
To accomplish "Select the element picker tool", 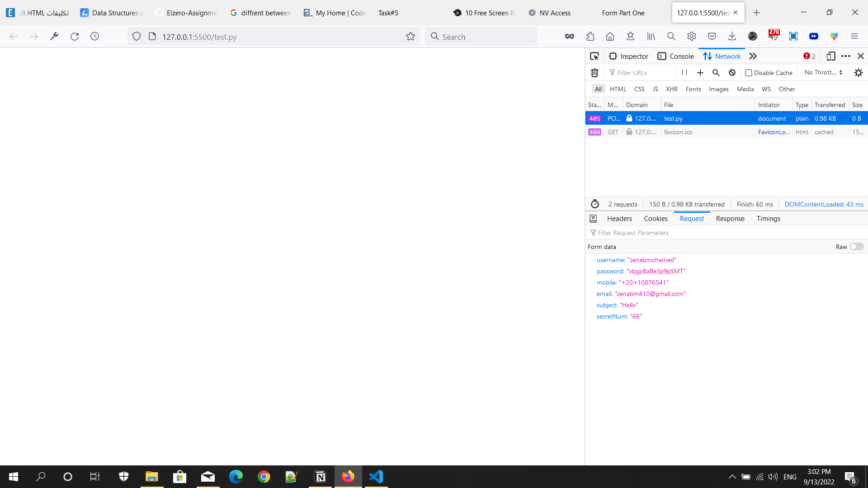I will (594, 56).
